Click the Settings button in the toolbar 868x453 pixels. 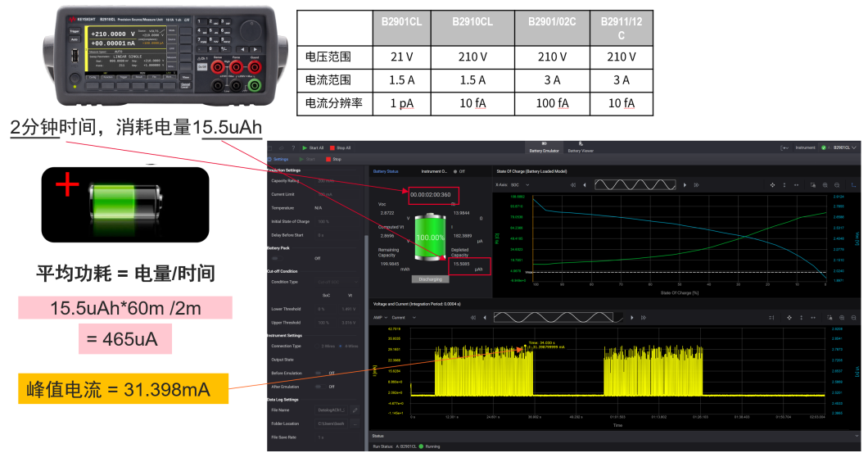[x=278, y=160]
